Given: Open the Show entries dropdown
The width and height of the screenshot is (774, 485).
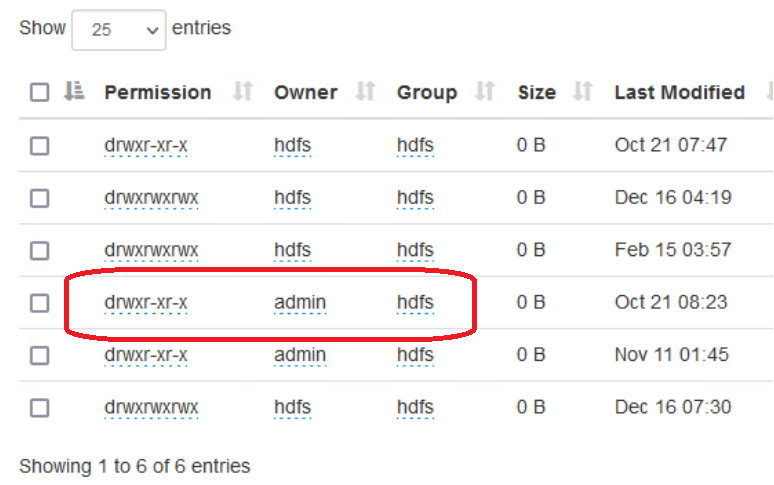Looking at the screenshot, I should pos(118,30).
